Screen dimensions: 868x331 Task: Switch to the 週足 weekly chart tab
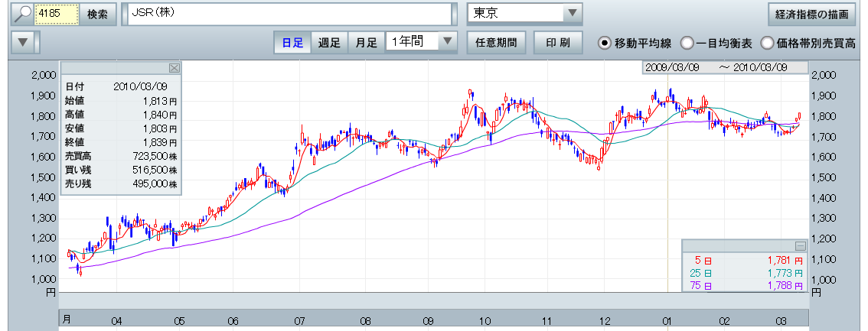tap(329, 42)
